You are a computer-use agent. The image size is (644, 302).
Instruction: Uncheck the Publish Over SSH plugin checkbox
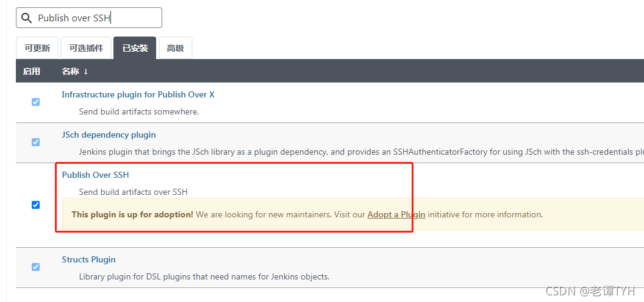[x=36, y=205]
